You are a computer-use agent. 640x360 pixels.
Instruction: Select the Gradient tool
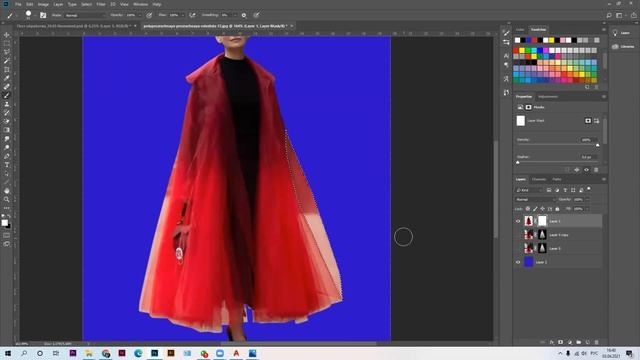click(7, 130)
